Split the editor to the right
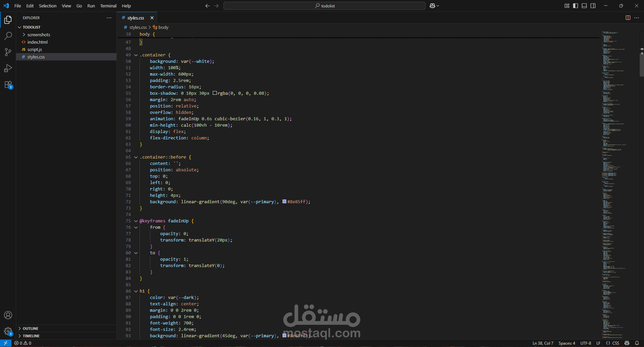This screenshot has height=347, width=644. (628, 18)
